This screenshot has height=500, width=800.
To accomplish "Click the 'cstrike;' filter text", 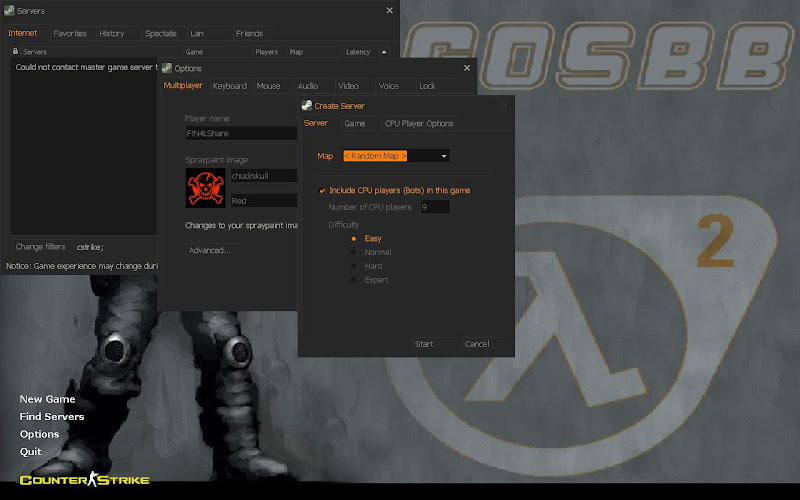I will coord(90,247).
